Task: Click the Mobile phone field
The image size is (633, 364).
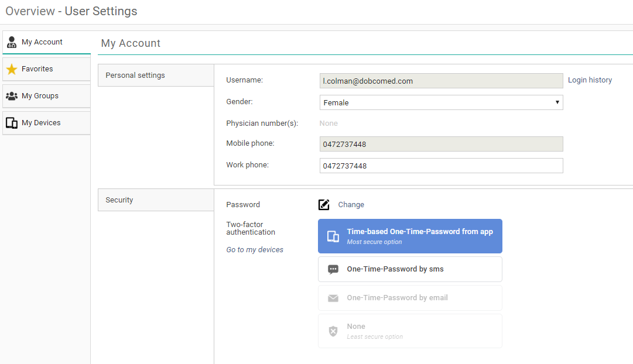Action: 442,144
